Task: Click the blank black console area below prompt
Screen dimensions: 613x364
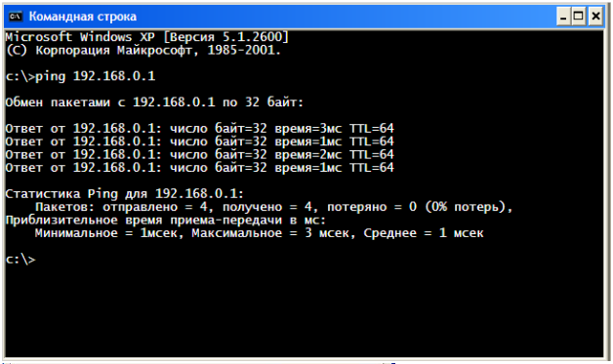Action: [305, 313]
